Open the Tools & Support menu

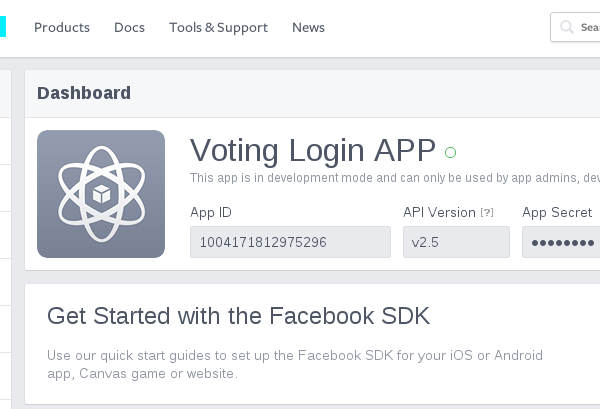pyautogui.click(x=218, y=28)
